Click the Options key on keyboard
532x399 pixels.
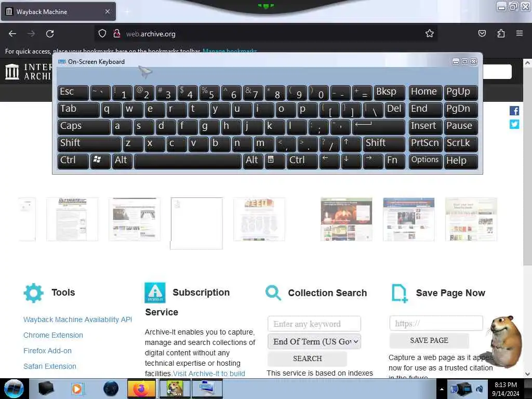coord(425,161)
